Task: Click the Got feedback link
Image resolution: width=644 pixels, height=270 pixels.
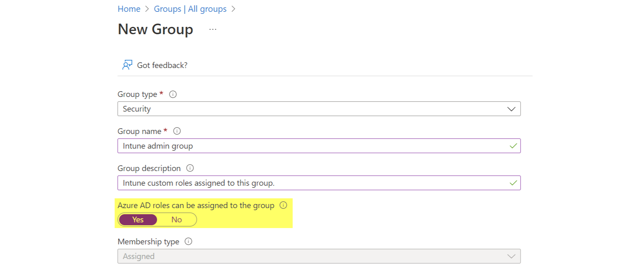Action: pos(162,65)
